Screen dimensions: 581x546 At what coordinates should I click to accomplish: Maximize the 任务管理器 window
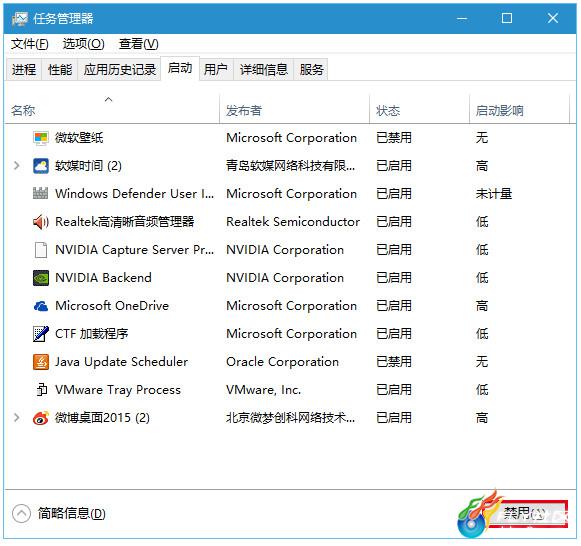tap(507, 19)
